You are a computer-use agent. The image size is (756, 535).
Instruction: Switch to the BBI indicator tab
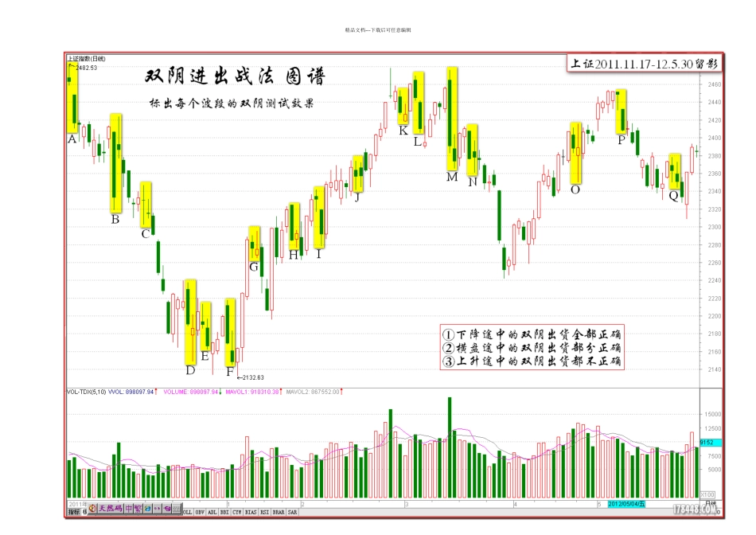(x=224, y=513)
